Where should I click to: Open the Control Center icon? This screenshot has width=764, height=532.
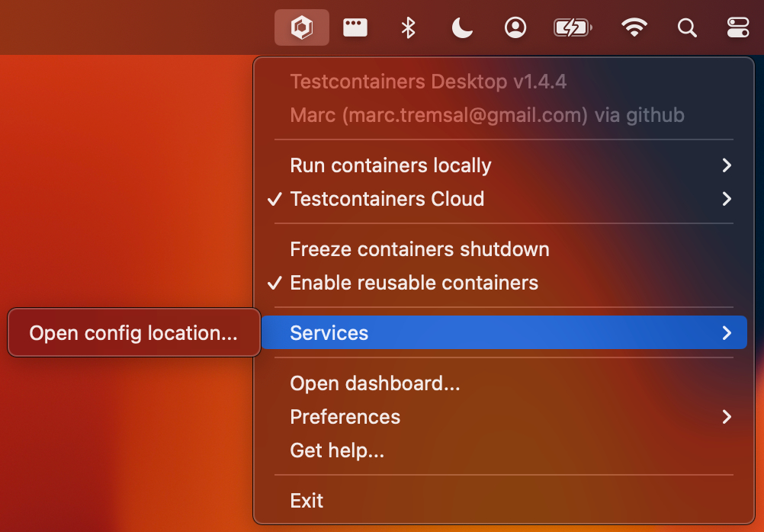[738, 27]
